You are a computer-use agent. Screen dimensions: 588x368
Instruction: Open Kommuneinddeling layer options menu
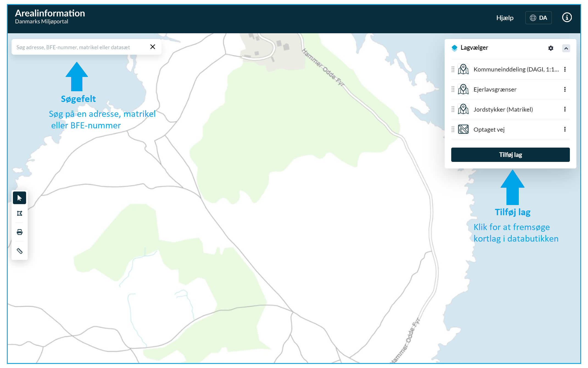tap(565, 69)
